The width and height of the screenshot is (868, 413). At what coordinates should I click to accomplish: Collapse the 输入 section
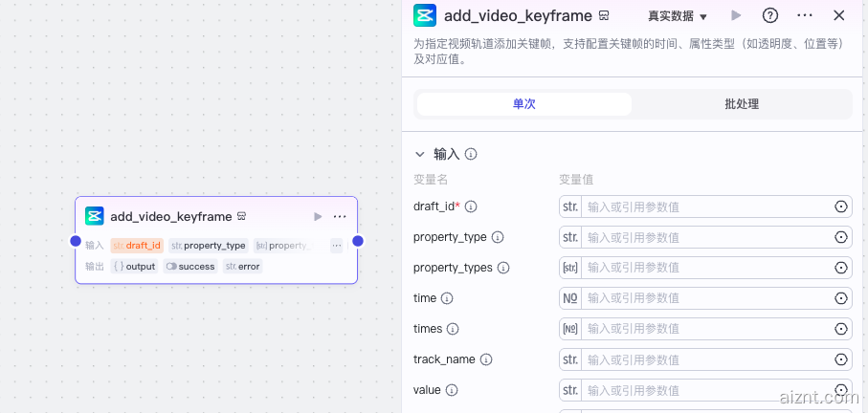(420, 154)
